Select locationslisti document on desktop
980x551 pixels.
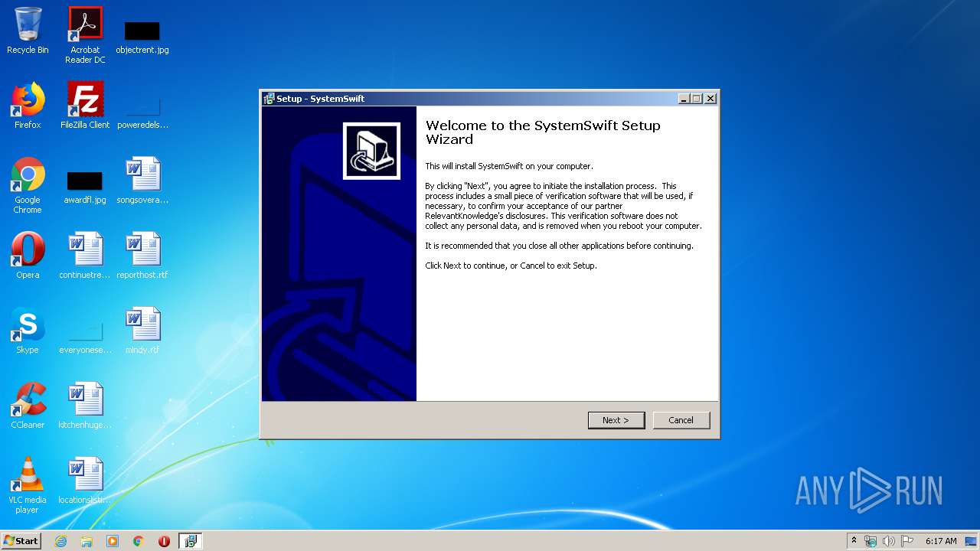pos(85,481)
